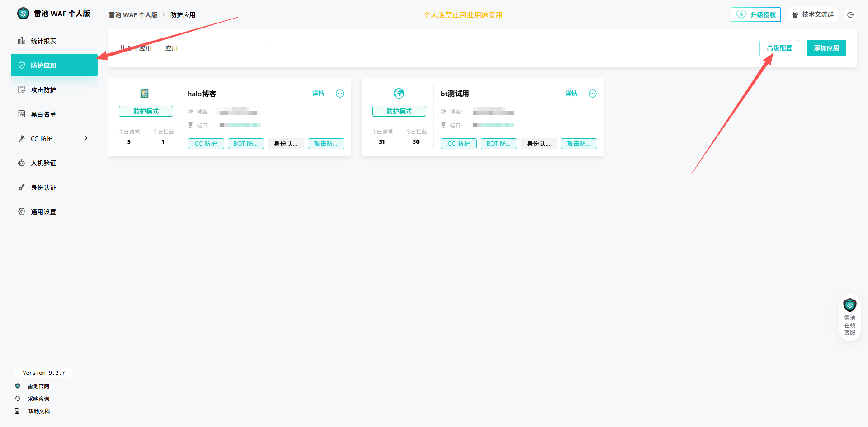View 详情 link for halo博客
Image resolution: width=868 pixels, height=427 pixels.
[318, 94]
